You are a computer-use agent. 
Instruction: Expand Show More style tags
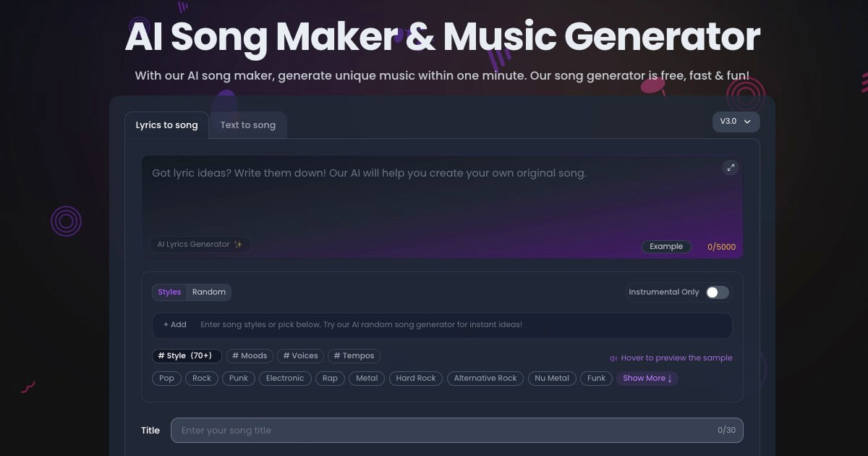coord(646,378)
